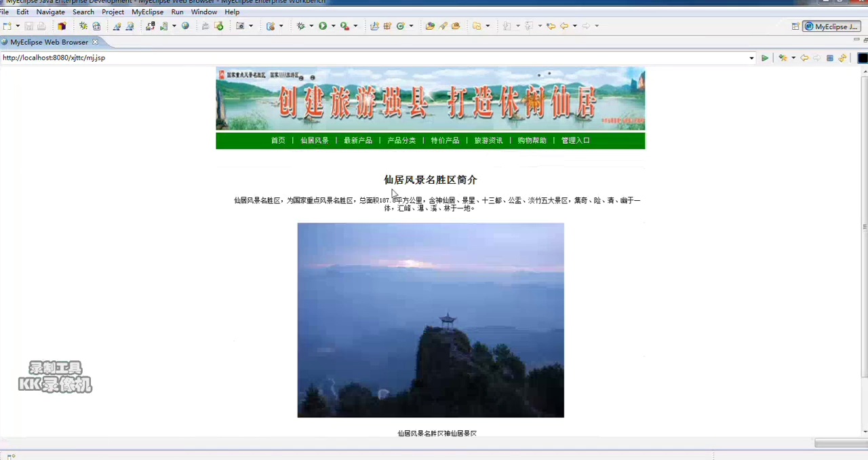
Task: Open the MyEclipse menu
Action: pyautogui.click(x=147, y=12)
